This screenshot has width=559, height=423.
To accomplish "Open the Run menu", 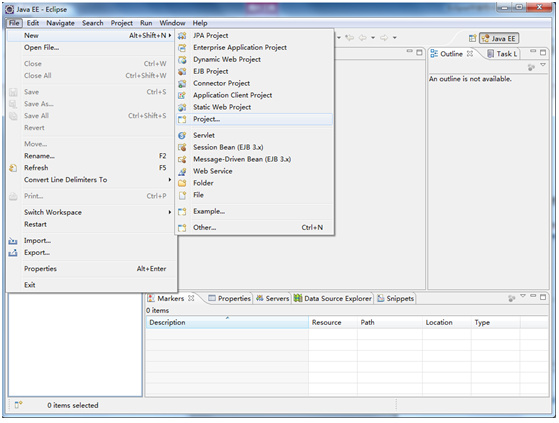I will (146, 23).
